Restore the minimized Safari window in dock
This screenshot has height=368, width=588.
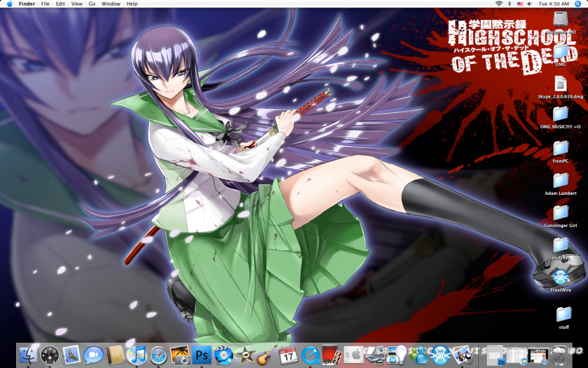click(x=538, y=355)
